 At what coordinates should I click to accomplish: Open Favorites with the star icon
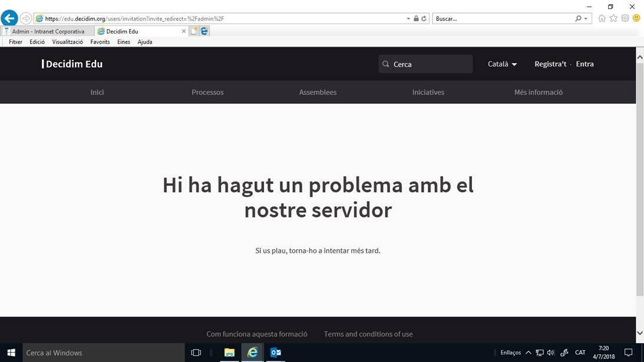[613, 18]
